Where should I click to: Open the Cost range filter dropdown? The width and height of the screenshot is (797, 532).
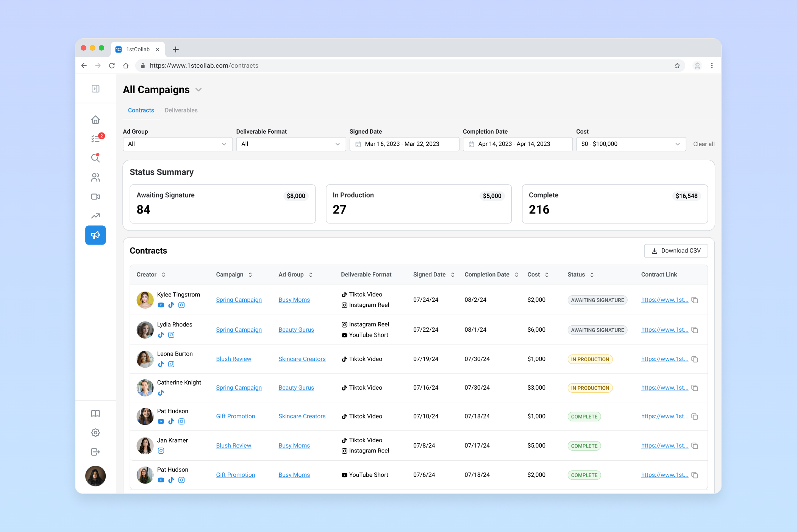coord(630,144)
